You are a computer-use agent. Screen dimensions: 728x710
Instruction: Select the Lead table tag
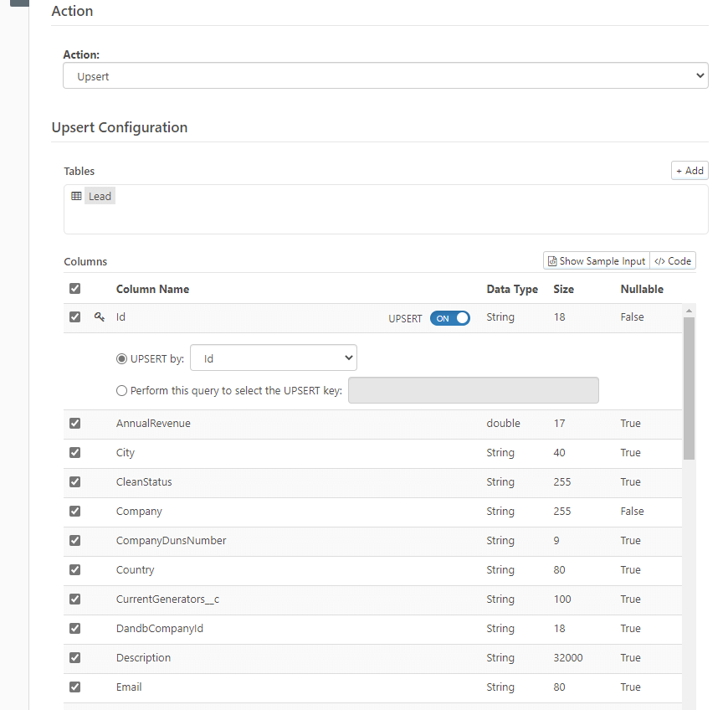(100, 197)
